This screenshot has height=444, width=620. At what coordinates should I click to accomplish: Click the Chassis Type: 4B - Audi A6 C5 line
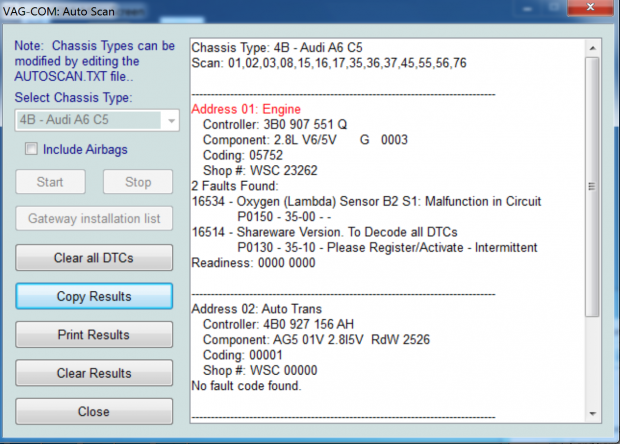pyautogui.click(x=277, y=48)
